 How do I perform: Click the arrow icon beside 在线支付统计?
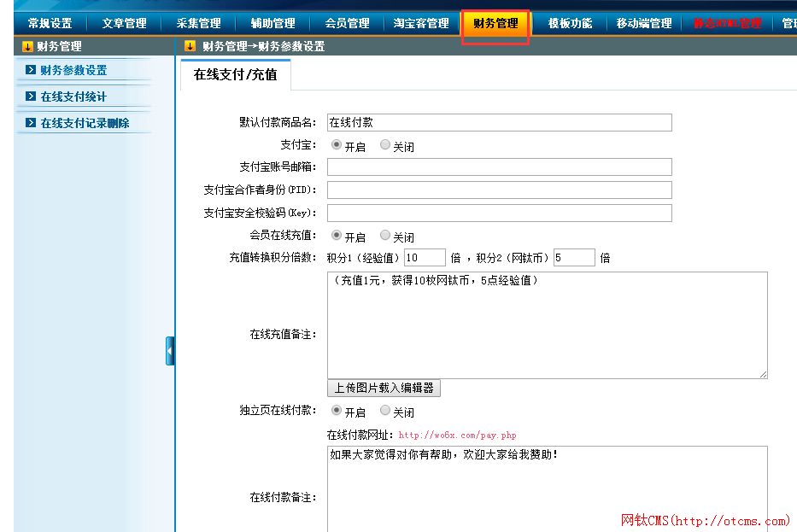(x=31, y=96)
